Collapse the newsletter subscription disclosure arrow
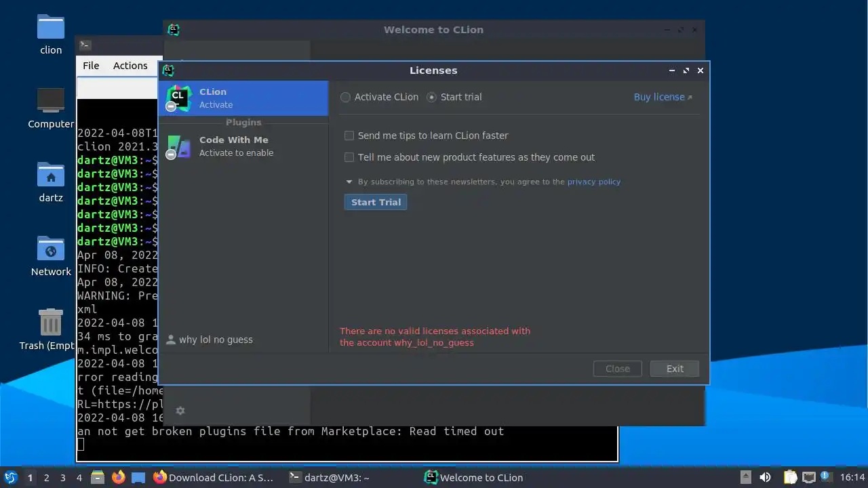Viewport: 868px width, 488px height. click(349, 182)
